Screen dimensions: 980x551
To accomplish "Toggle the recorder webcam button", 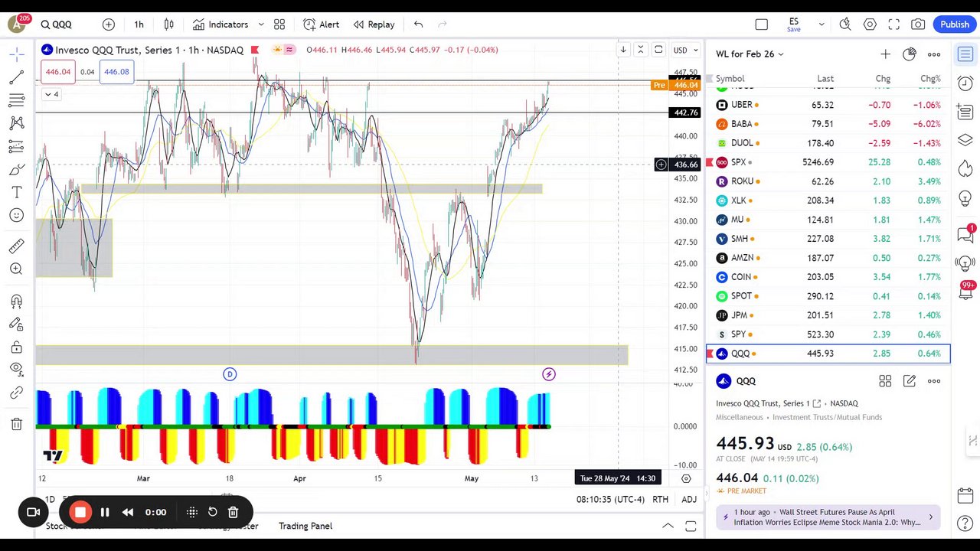I will (x=33, y=512).
